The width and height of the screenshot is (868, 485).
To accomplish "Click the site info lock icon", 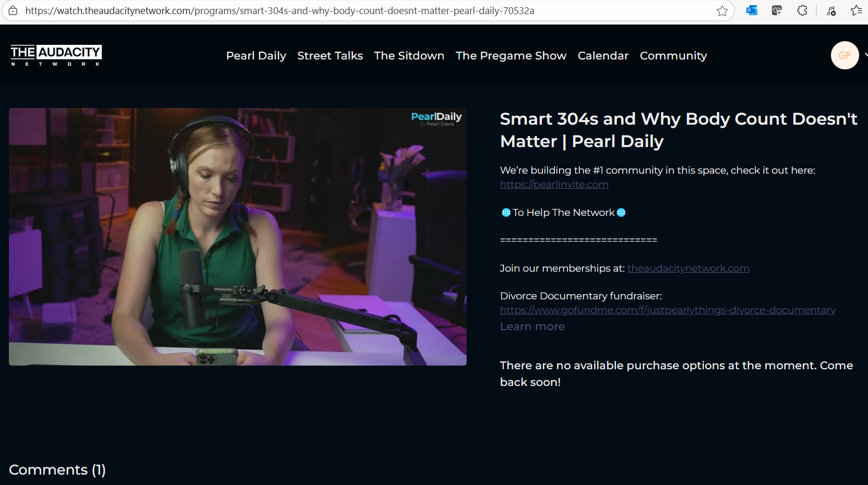I will point(13,10).
